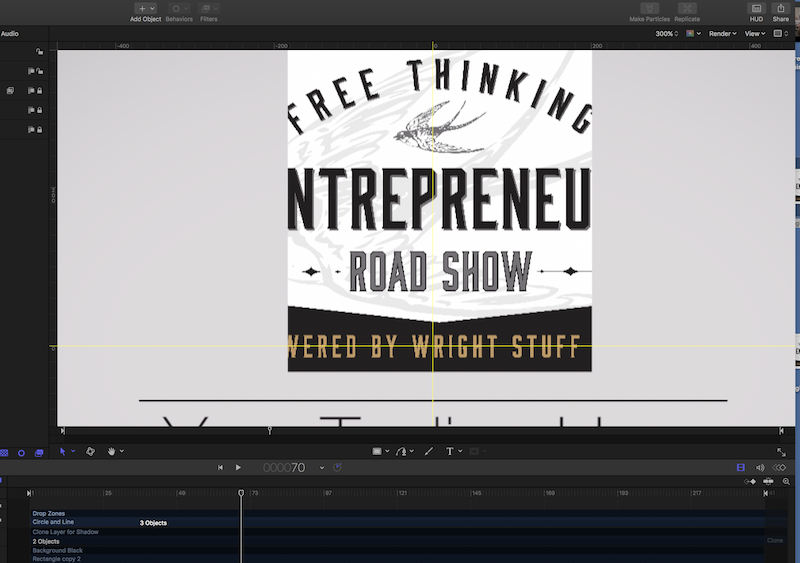Click the mask badge on fourth layer row

pyautogui.click(x=31, y=110)
